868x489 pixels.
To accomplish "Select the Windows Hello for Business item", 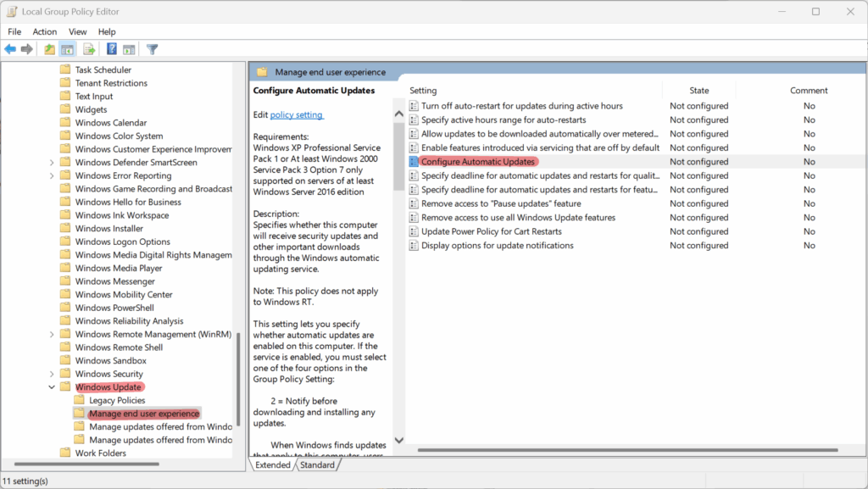I will pyautogui.click(x=128, y=202).
